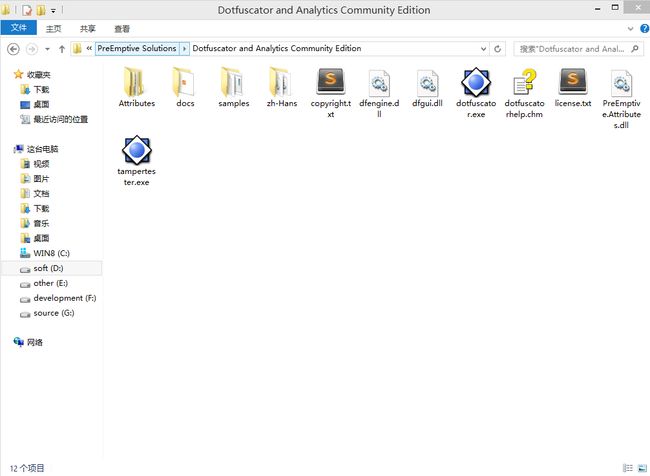Select the PreEmptive.Attributes.dll file
Screen dimensions: 650x476
(621, 99)
